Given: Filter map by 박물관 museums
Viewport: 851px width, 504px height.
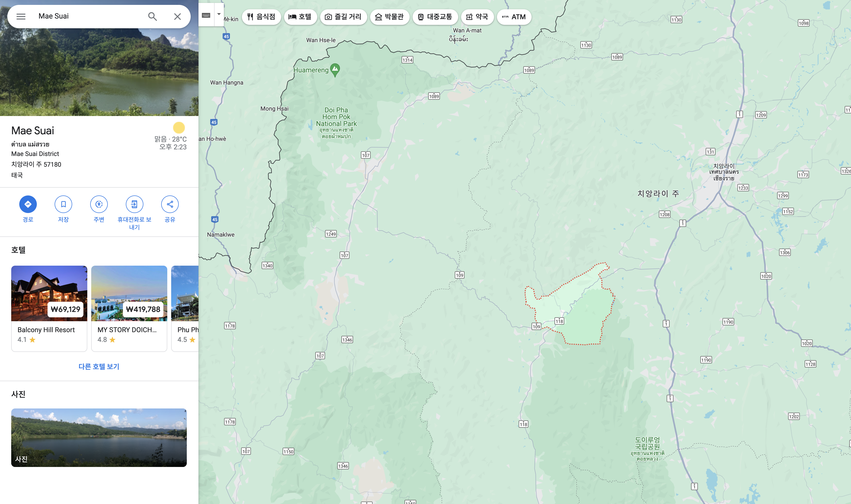Looking at the screenshot, I should 390,17.
